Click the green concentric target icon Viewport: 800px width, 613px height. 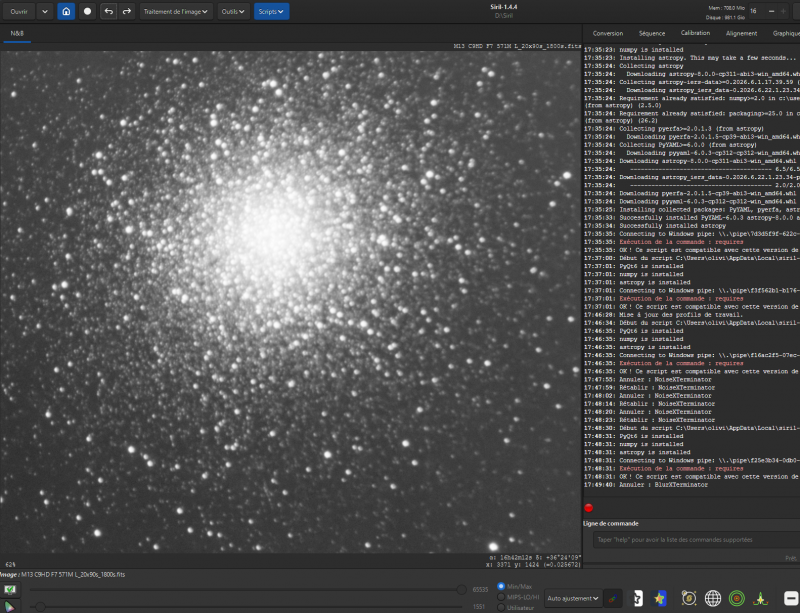[737, 598]
